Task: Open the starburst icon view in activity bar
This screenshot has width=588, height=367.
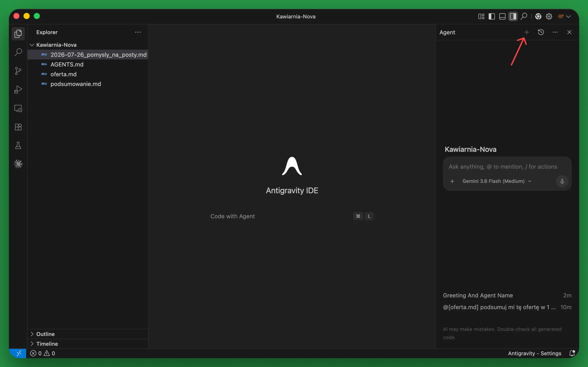Action: (18, 164)
